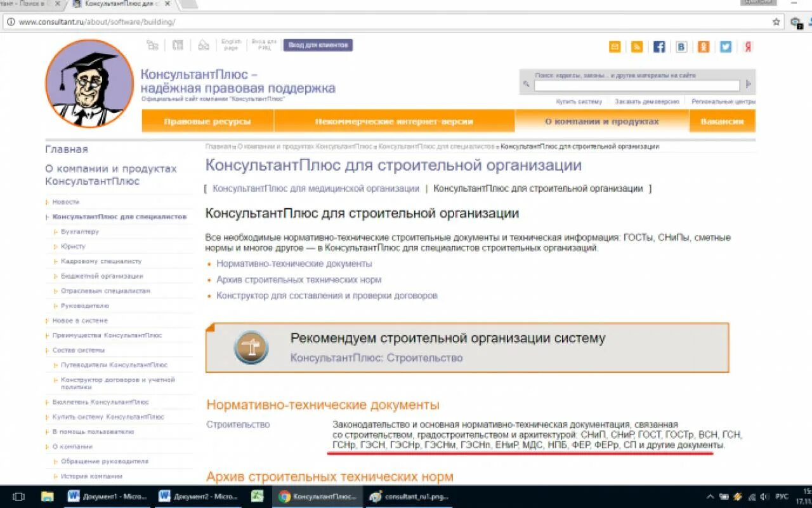Click the construction crane system icon
This screenshot has width=812, height=508.
point(251,347)
